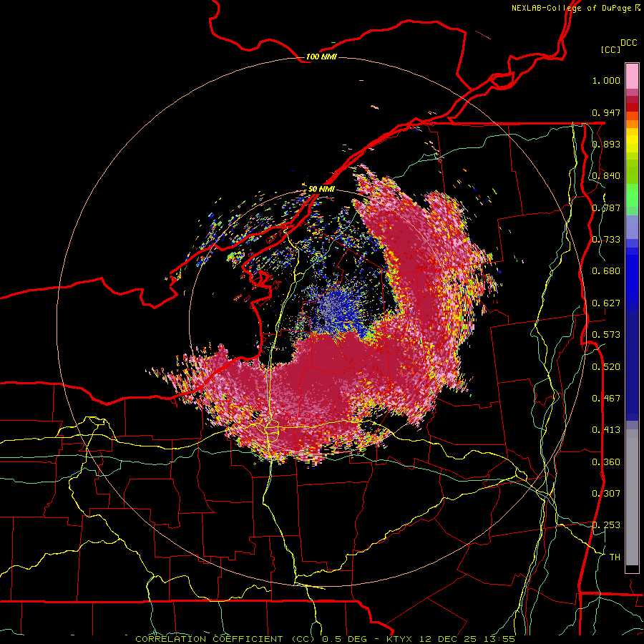Click the gray bottom segment of the color bar

coord(632,497)
